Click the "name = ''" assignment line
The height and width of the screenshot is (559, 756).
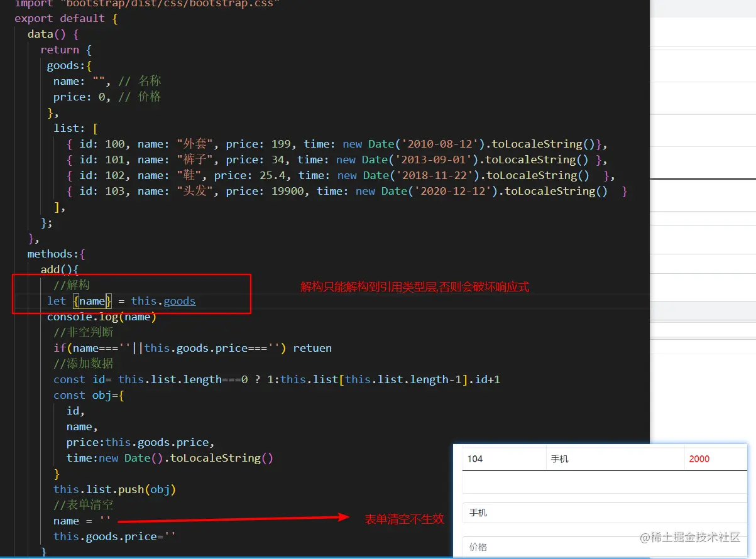82,521
